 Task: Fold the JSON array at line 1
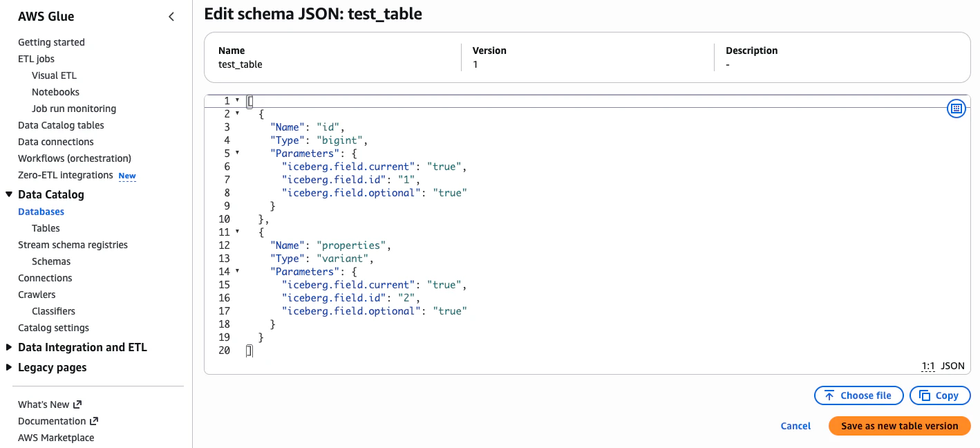[238, 100]
